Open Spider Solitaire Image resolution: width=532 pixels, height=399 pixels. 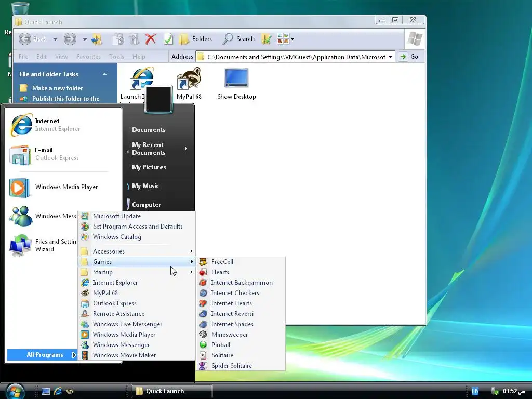click(241, 366)
